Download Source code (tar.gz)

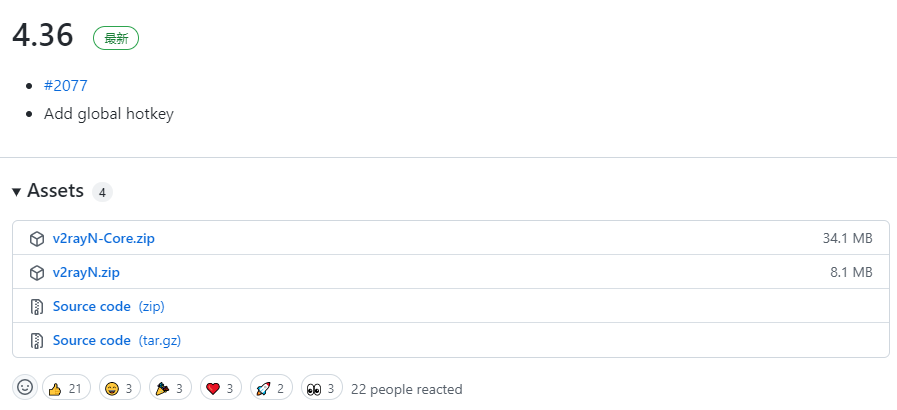point(117,340)
